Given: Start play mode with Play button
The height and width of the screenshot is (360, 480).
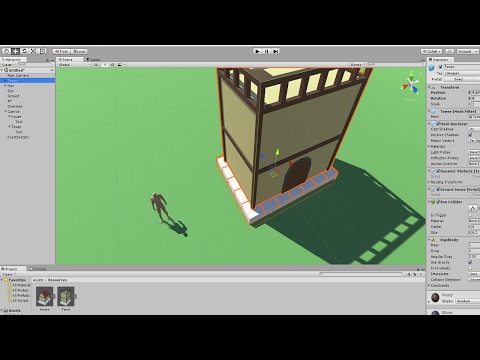Looking at the screenshot, I should coord(257,51).
